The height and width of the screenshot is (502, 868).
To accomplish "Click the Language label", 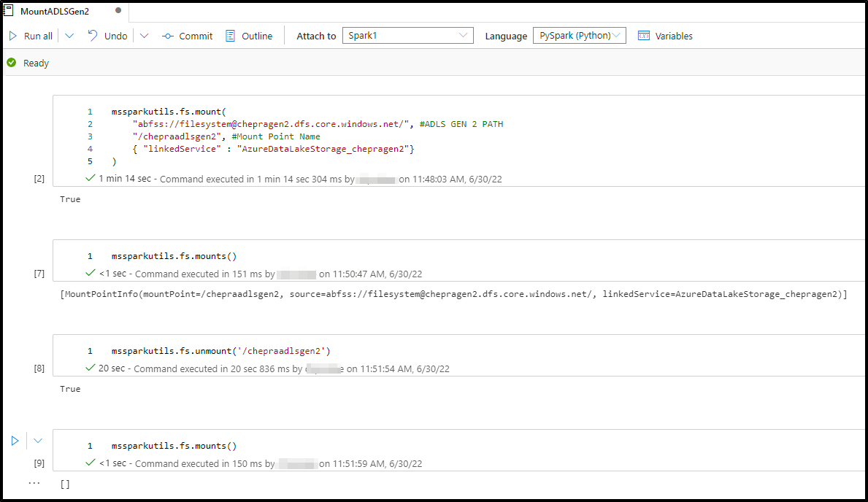I will 506,36.
